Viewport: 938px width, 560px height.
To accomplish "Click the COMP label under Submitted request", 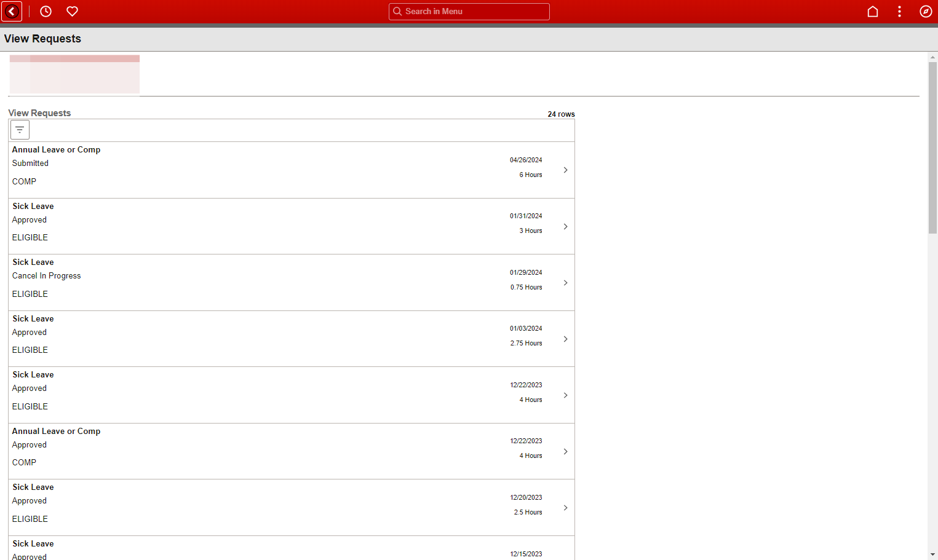I will tap(24, 181).
